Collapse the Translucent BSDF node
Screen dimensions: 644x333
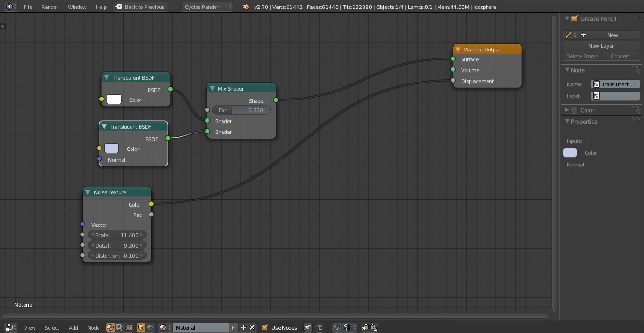104,127
